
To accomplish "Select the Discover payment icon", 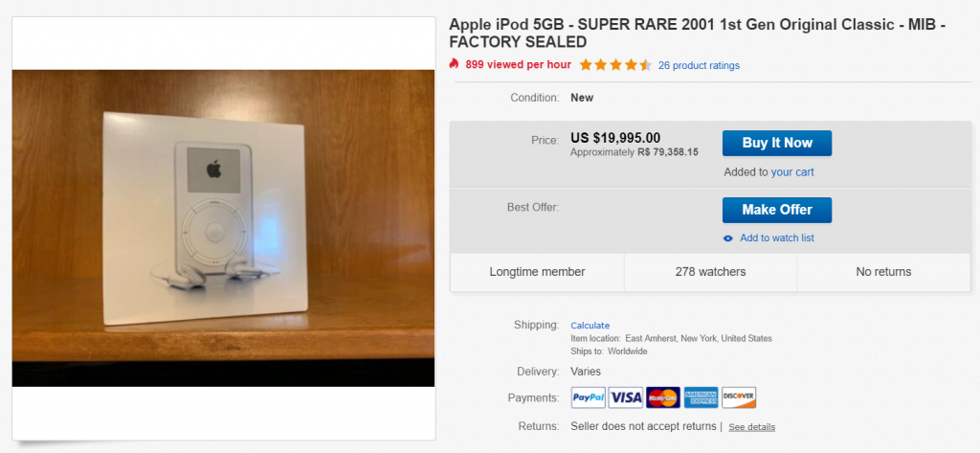I will pos(739,397).
